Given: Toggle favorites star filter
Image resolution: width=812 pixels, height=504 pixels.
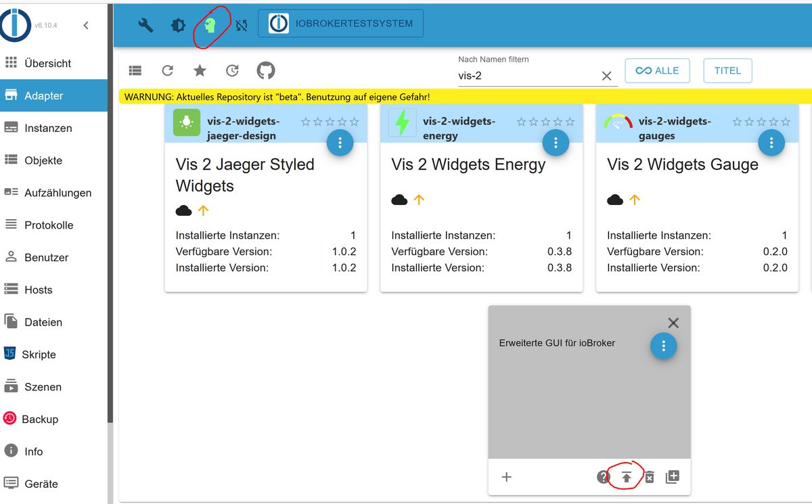Looking at the screenshot, I should tap(200, 70).
